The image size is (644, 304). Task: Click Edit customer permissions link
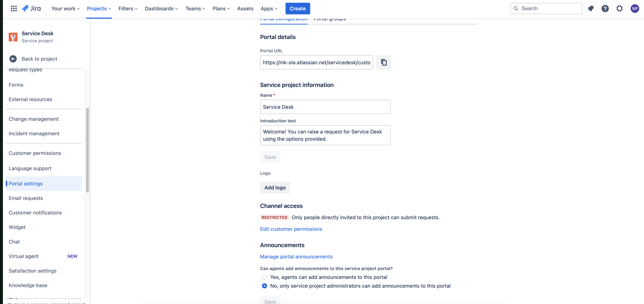[291, 229]
